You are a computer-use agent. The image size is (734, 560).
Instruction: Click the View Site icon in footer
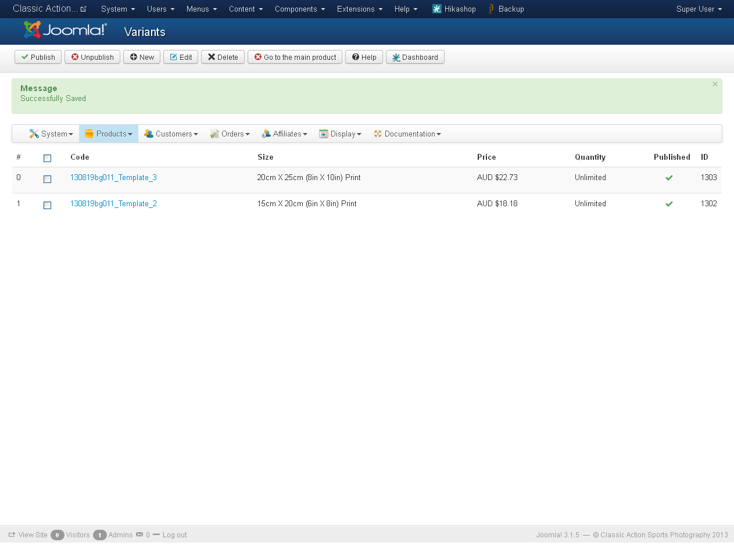12,534
